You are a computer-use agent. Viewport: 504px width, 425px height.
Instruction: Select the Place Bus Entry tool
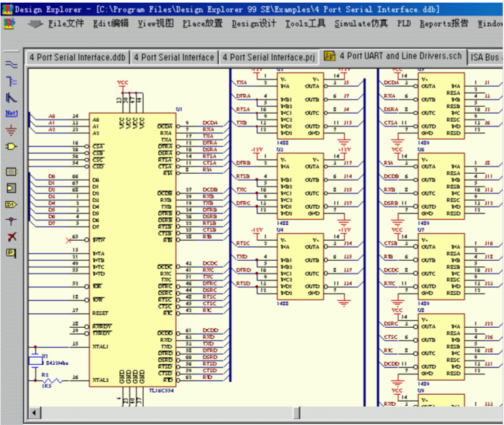tap(12, 98)
